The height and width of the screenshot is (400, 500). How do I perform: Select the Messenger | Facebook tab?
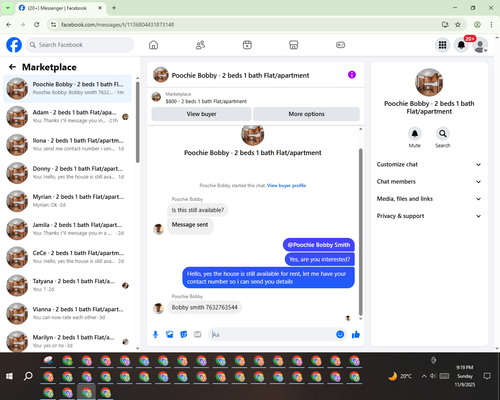click(61, 8)
